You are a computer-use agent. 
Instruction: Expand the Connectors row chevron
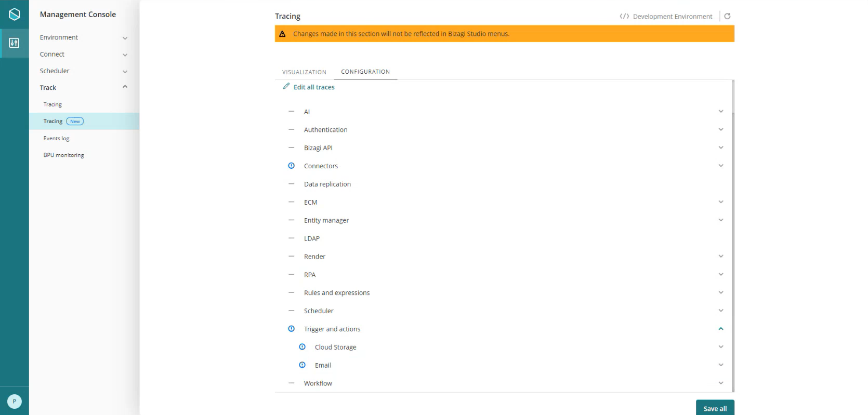coord(721,166)
